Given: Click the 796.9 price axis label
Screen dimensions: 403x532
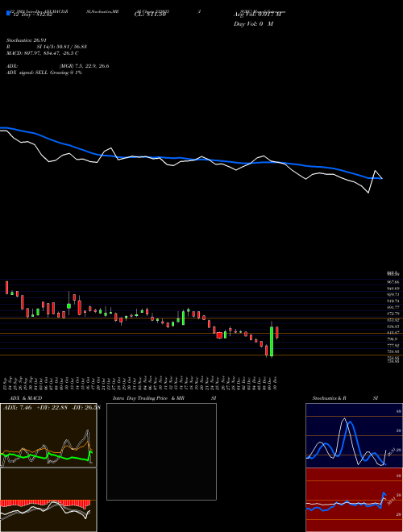Looking at the screenshot, I should click(393, 339).
